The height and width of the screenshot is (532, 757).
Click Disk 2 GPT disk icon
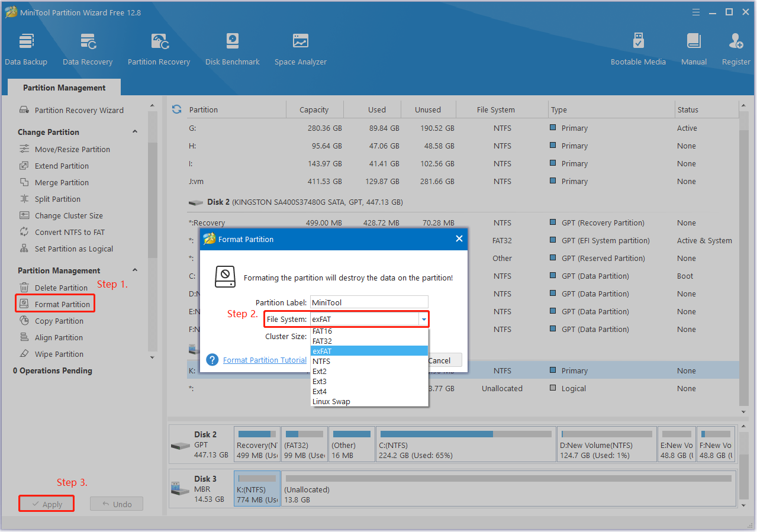click(179, 444)
